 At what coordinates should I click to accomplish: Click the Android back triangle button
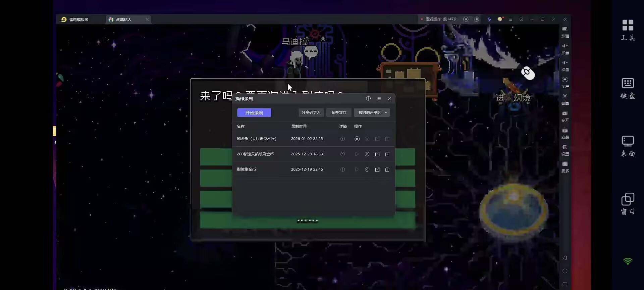click(565, 258)
